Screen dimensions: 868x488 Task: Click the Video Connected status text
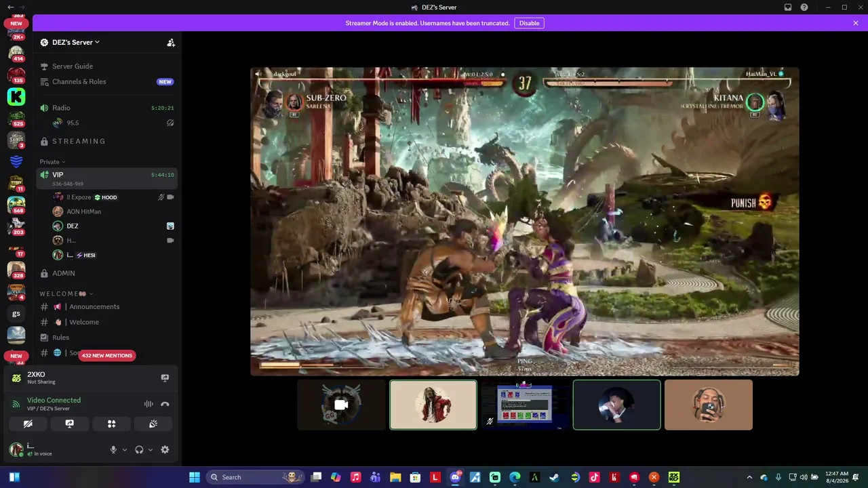(54, 401)
